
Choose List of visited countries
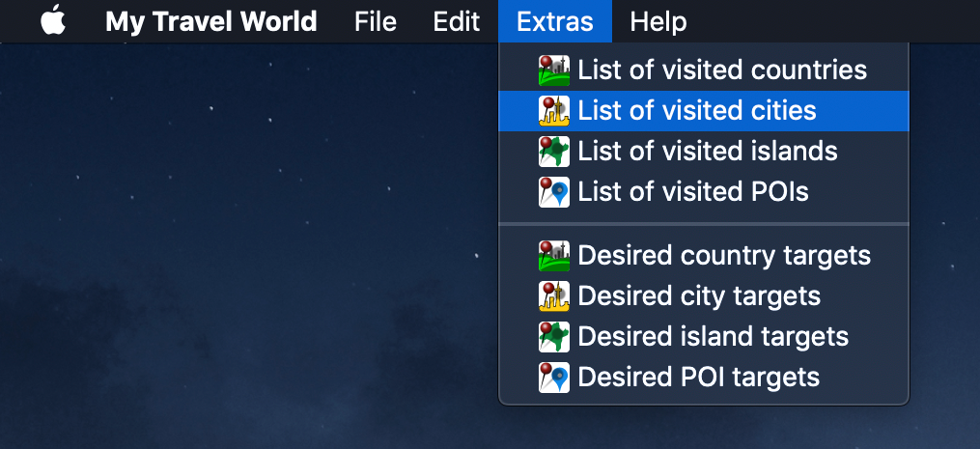click(x=704, y=70)
